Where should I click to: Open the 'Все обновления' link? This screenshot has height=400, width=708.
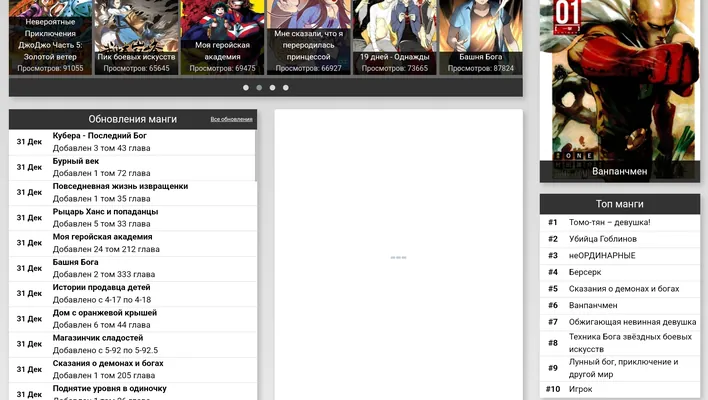click(231, 119)
